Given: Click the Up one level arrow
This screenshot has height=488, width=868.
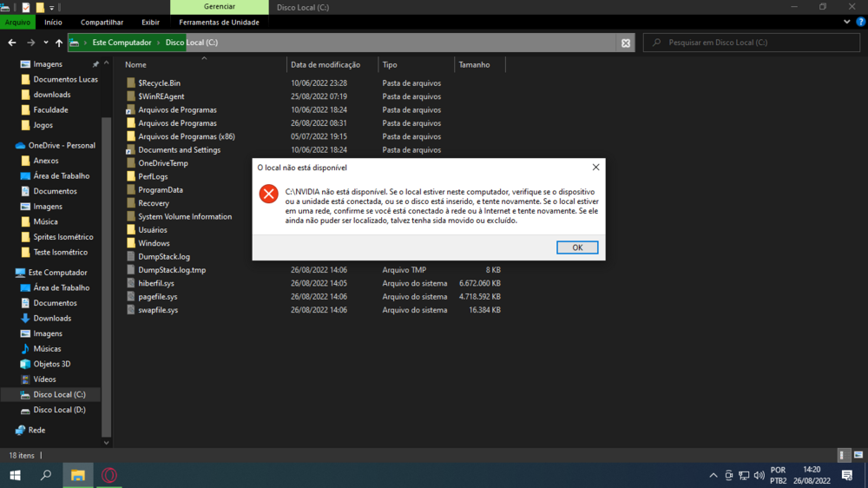Looking at the screenshot, I should (59, 43).
